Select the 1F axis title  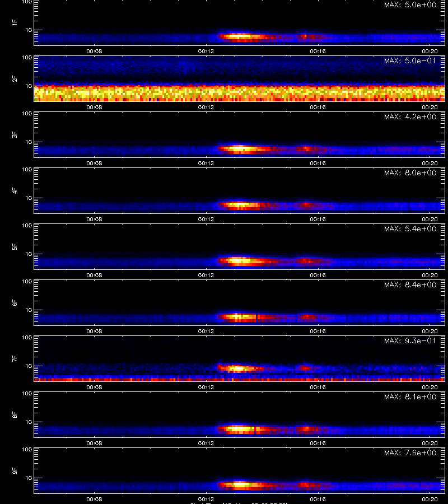click(x=15, y=22)
